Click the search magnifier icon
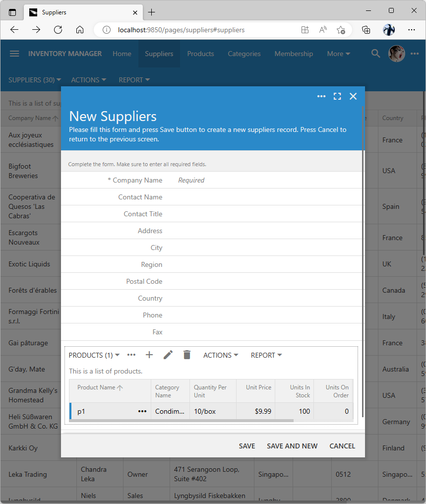The height and width of the screenshot is (504, 426). 375,54
